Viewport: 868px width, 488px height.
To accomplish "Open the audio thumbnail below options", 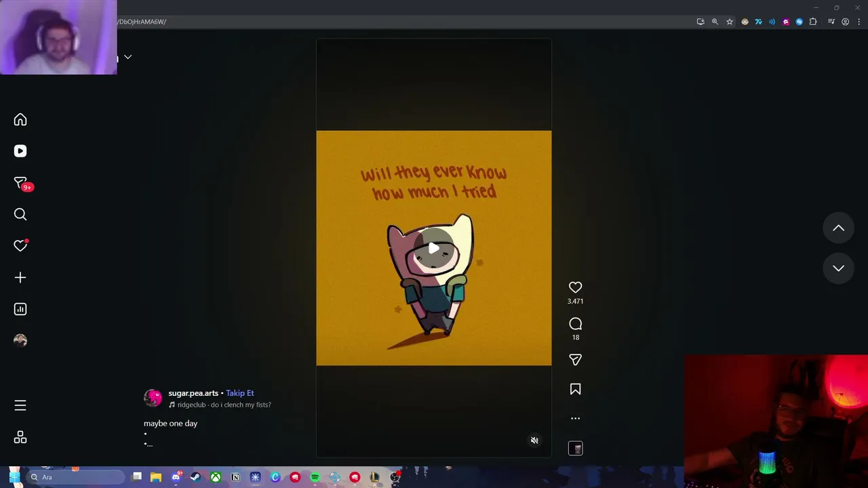I will [575, 448].
